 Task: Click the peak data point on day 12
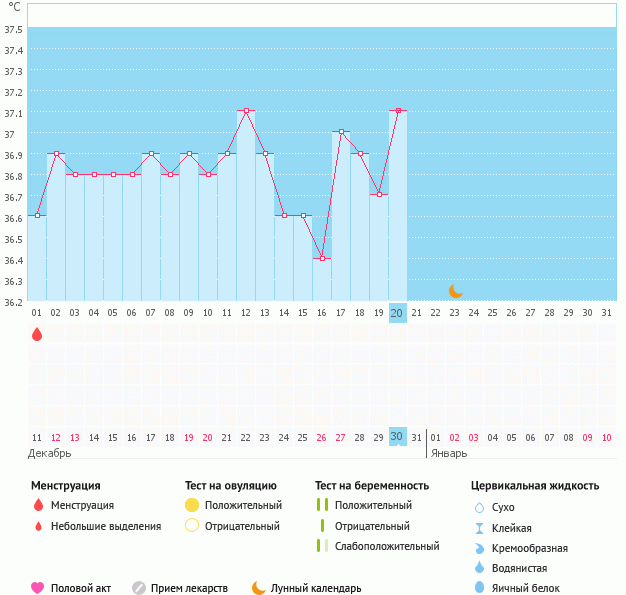click(x=246, y=110)
